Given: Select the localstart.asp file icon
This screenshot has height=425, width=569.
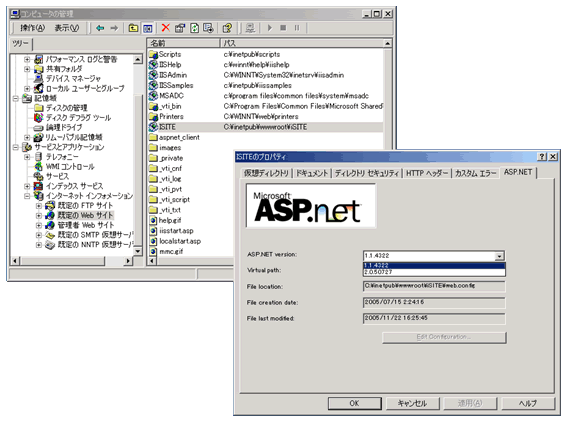Looking at the screenshot, I should tap(153, 241).
